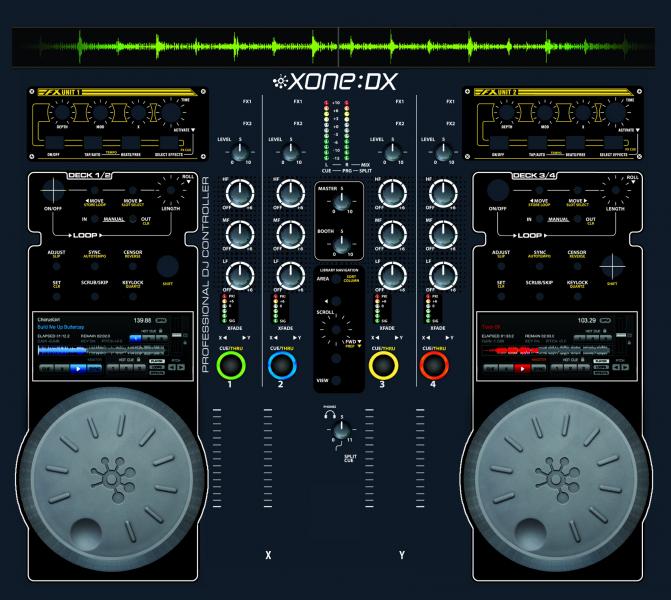Screen dimensions: 671x600
Task: Set loop IN point on Deck 3/4
Action: point(539,219)
